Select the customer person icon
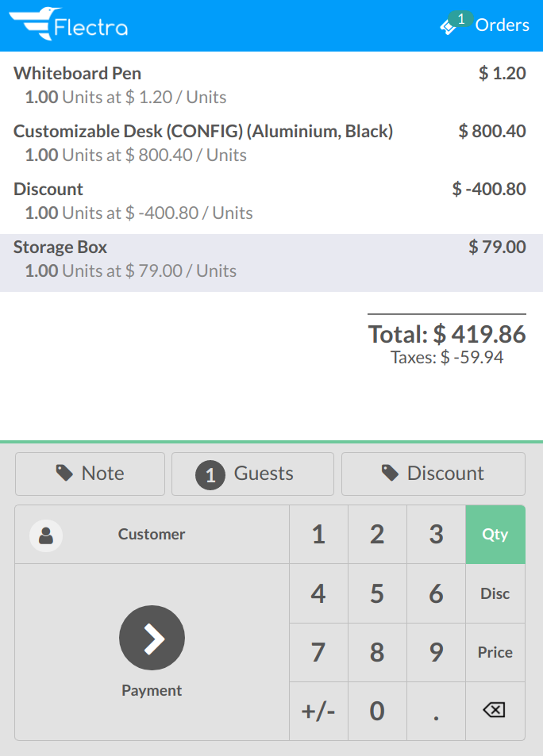The image size is (543, 756). point(45,534)
